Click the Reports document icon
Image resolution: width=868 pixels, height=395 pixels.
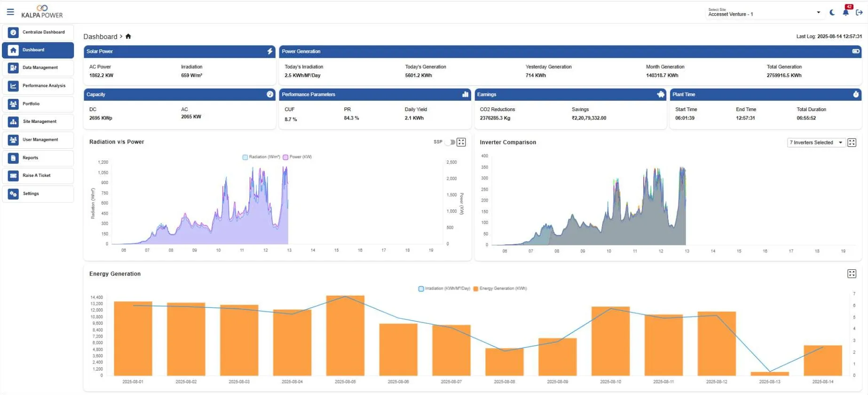click(13, 158)
